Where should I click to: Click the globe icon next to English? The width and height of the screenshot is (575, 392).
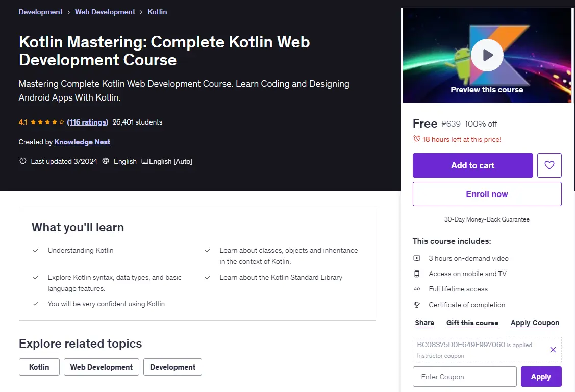click(x=106, y=161)
